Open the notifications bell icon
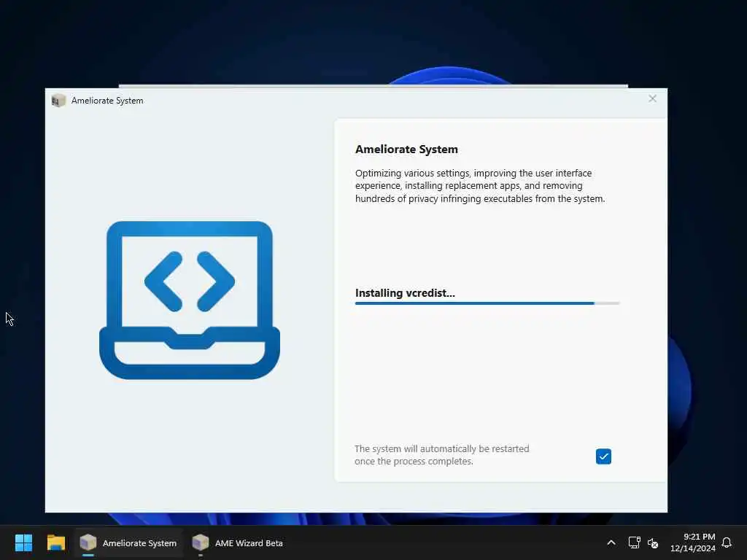 click(x=727, y=542)
